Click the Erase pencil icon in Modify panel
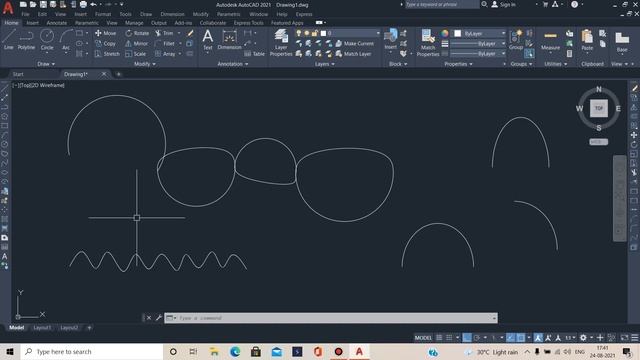Screen dimensions: 640x360 190,33
